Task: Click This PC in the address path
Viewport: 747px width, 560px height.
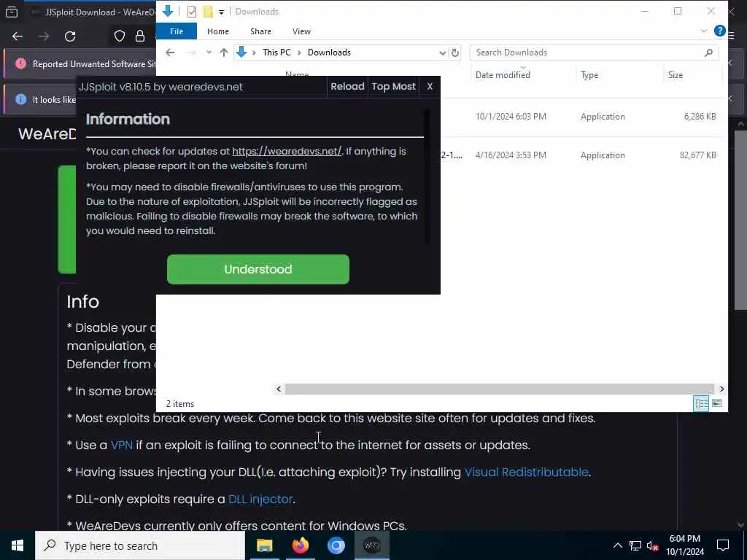Action: click(x=276, y=52)
